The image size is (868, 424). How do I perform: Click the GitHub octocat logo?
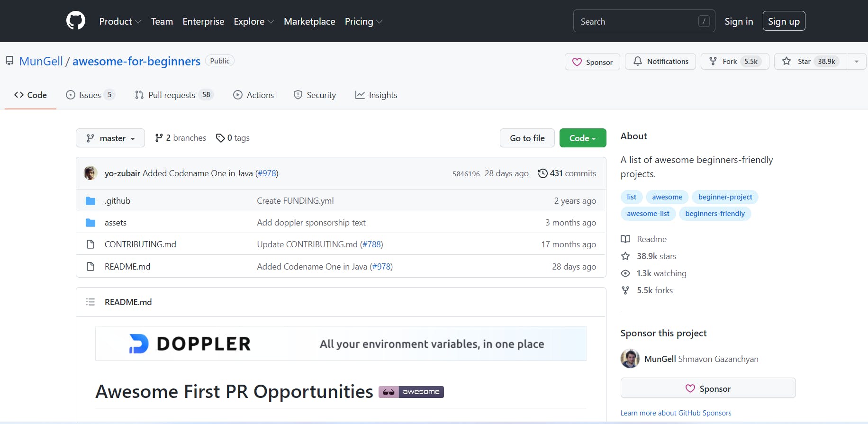(x=76, y=21)
